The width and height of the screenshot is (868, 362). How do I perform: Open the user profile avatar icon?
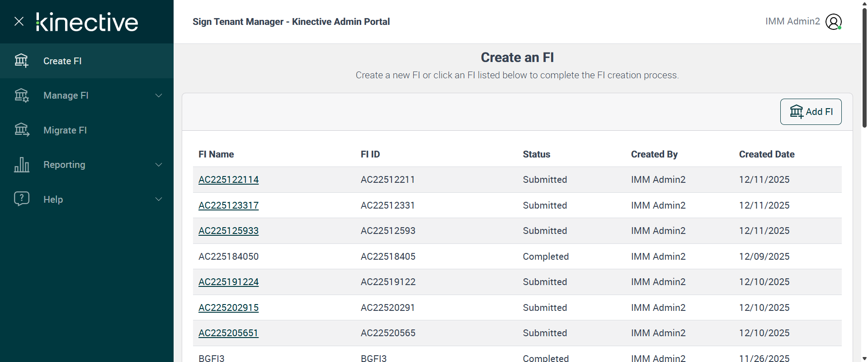pyautogui.click(x=833, y=22)
